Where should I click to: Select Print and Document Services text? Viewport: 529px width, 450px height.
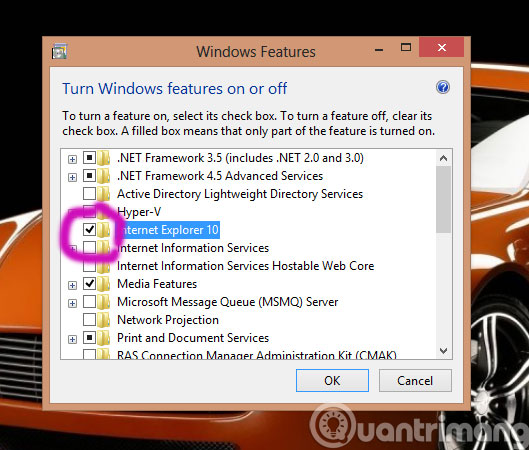193,338
